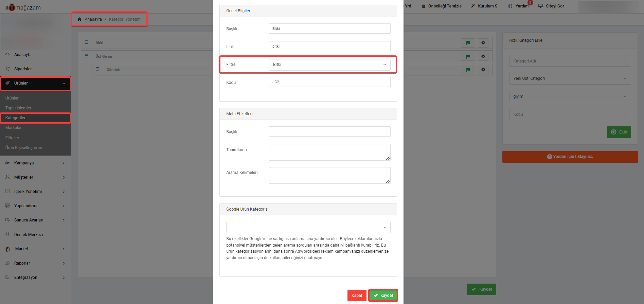Expand the Entegrasyon menu
Image resolution: width=644 pixels, height=304 pixels.
point(36,278)
